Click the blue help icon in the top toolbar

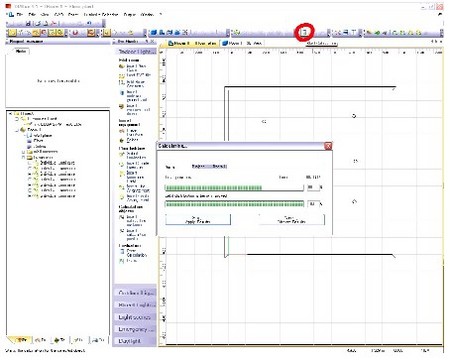click(89, 23)
